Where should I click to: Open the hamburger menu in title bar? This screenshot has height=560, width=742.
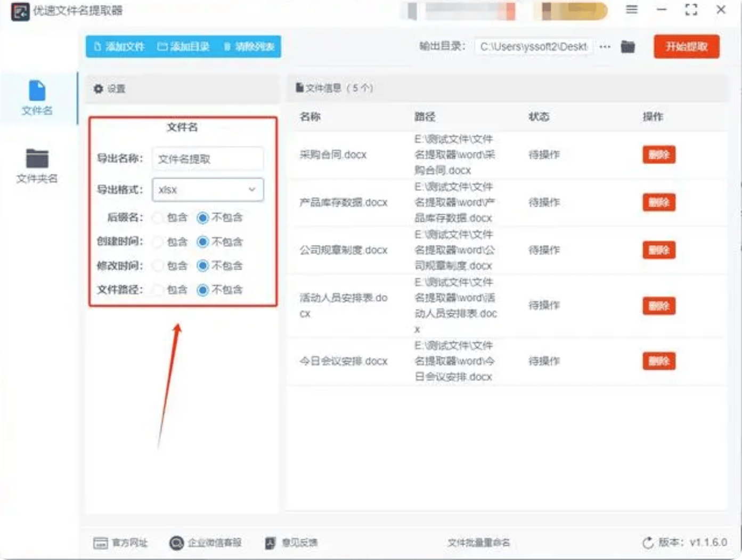[x=632, y=10]
